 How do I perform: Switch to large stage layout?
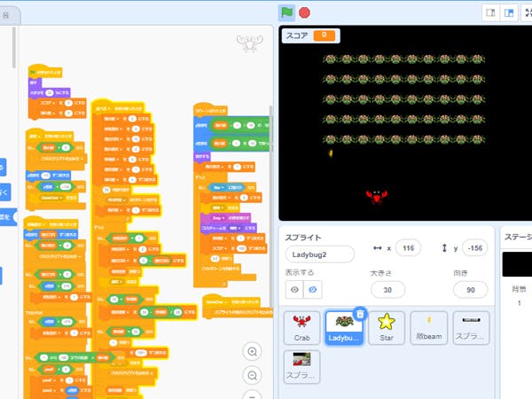coord(509,12)
